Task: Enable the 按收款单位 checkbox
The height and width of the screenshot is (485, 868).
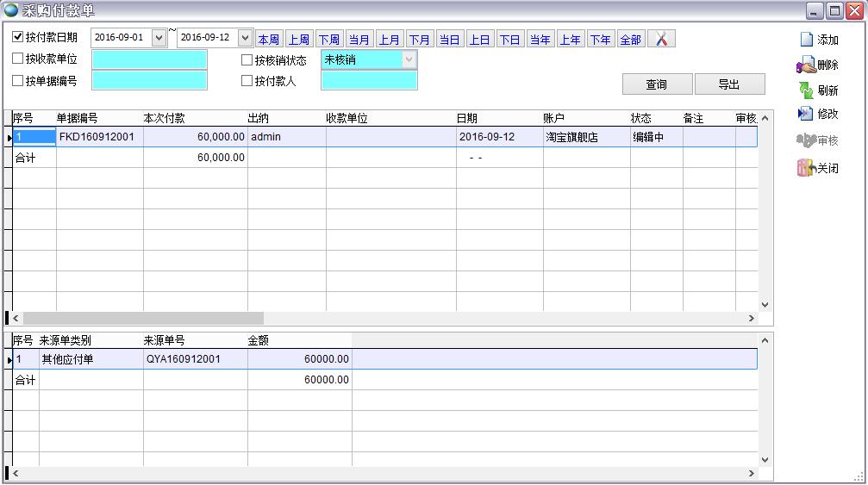Action: 18,59
